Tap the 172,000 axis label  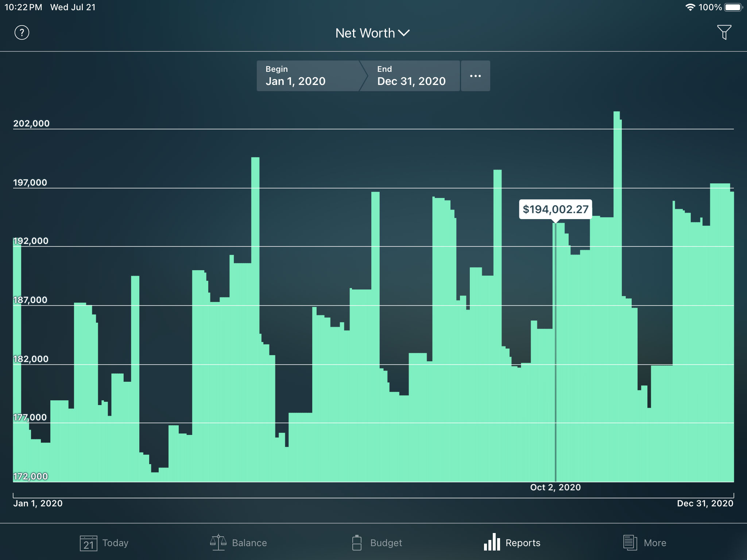click(31, 477)
